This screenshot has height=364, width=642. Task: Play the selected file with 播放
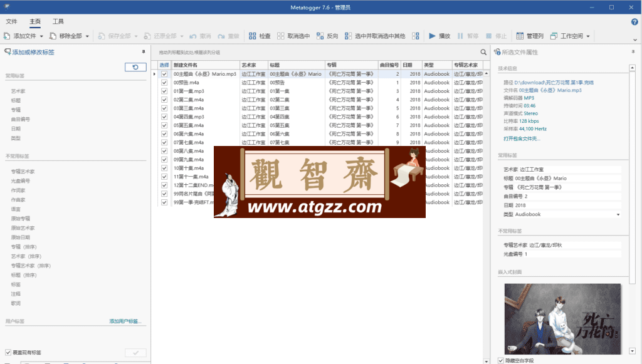pyautogui.click(x=439, y=36)
